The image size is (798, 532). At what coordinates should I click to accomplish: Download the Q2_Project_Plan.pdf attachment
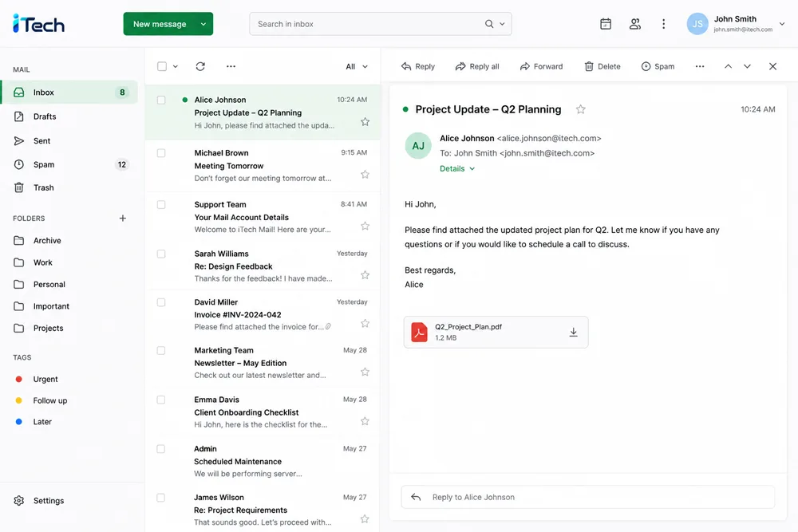[573, 332]
